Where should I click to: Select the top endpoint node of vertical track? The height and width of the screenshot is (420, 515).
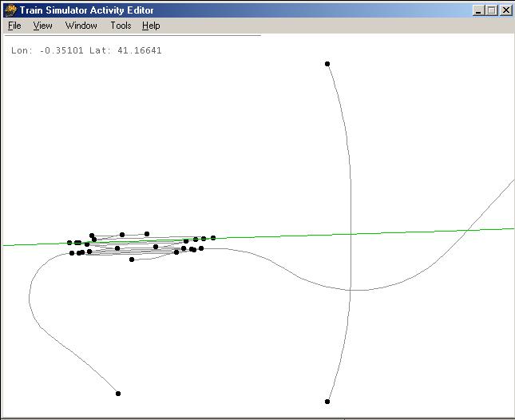point(327,64)
